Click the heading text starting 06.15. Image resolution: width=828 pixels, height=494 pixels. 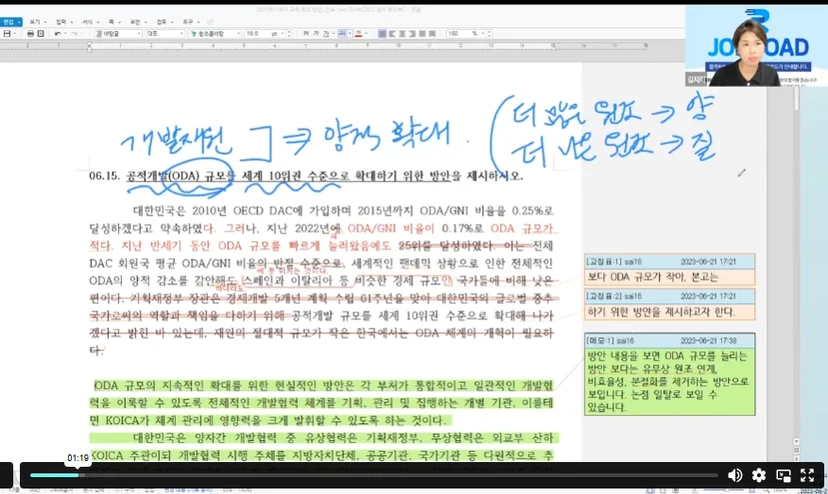click(x=306, y=176)
